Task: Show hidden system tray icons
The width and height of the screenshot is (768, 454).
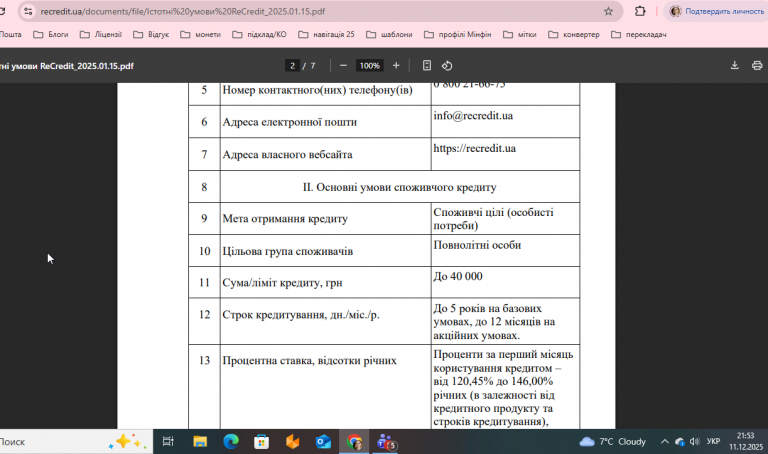Action: [x=665, y=442]
